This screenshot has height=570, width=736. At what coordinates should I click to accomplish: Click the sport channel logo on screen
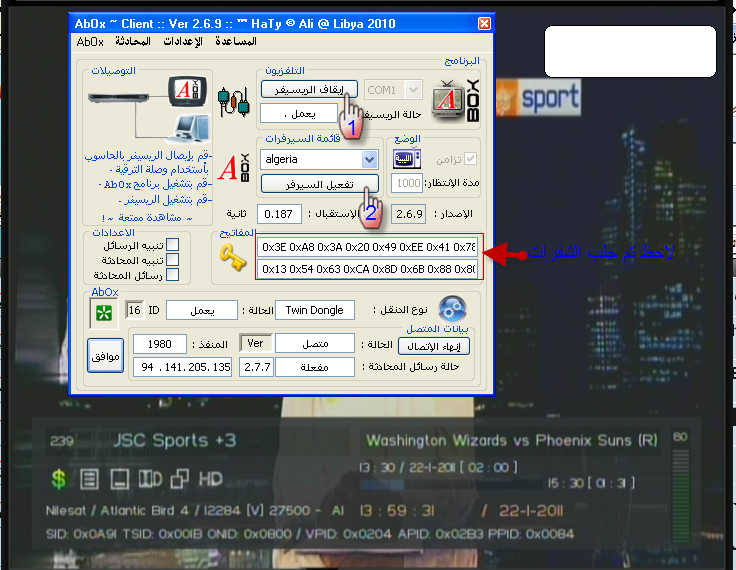point(538,98)
